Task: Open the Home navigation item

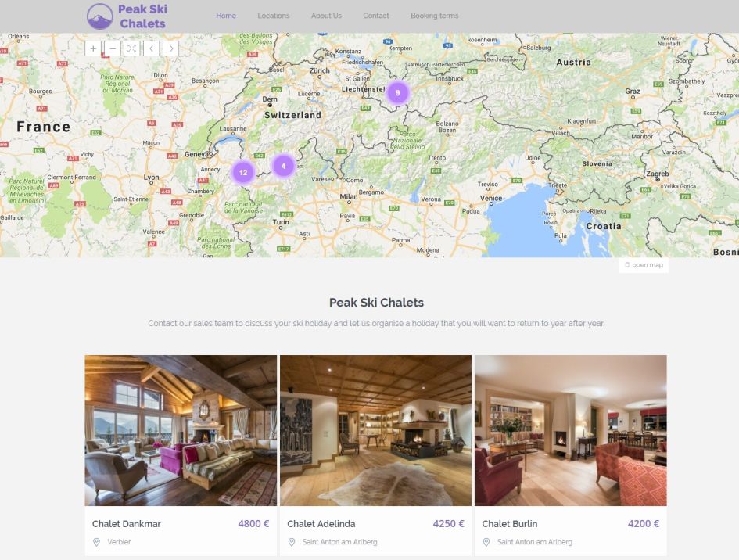Action: (226, 16)
